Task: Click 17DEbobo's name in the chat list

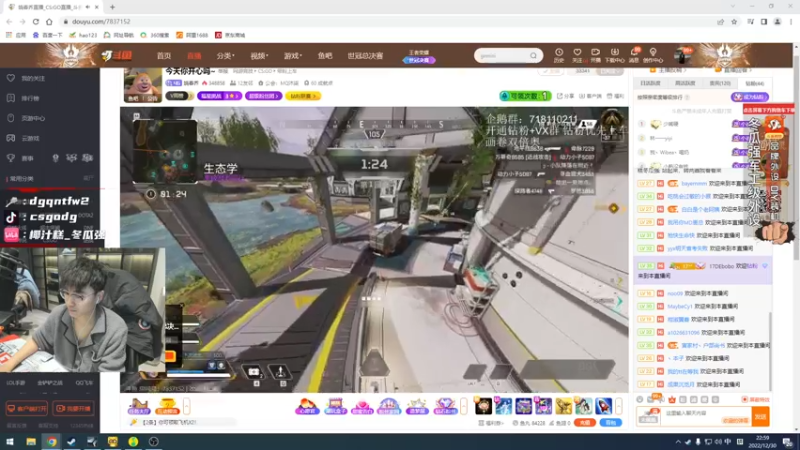Action: click(721, 266)
